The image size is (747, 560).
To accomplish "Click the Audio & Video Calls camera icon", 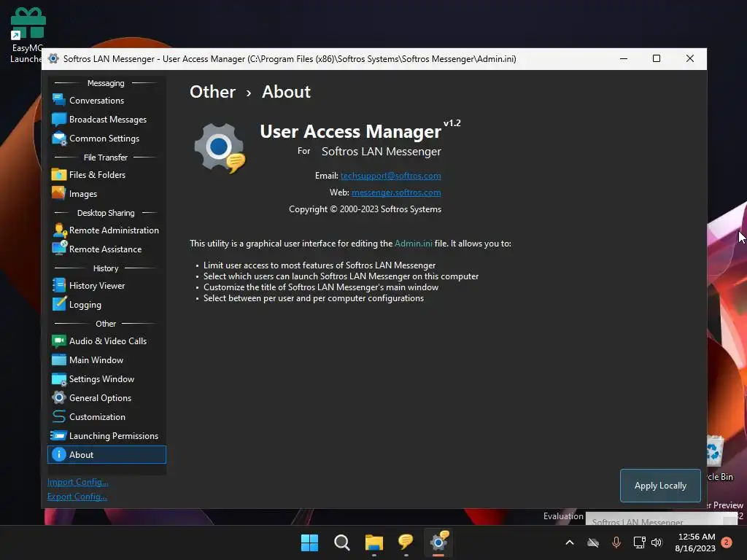I will (58, 341).
